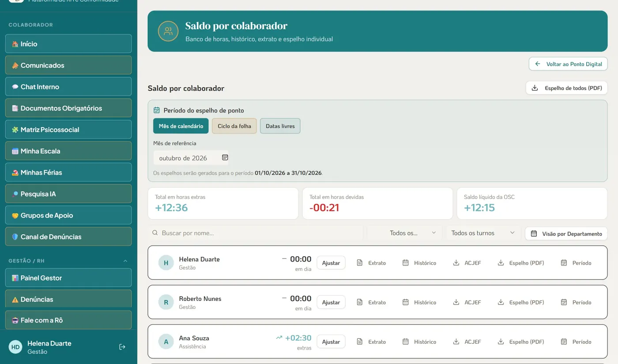The height and width of the screenshot is (364, 618).
Task: Select Mês de calendário period mode
Action: tap(181, 126)
